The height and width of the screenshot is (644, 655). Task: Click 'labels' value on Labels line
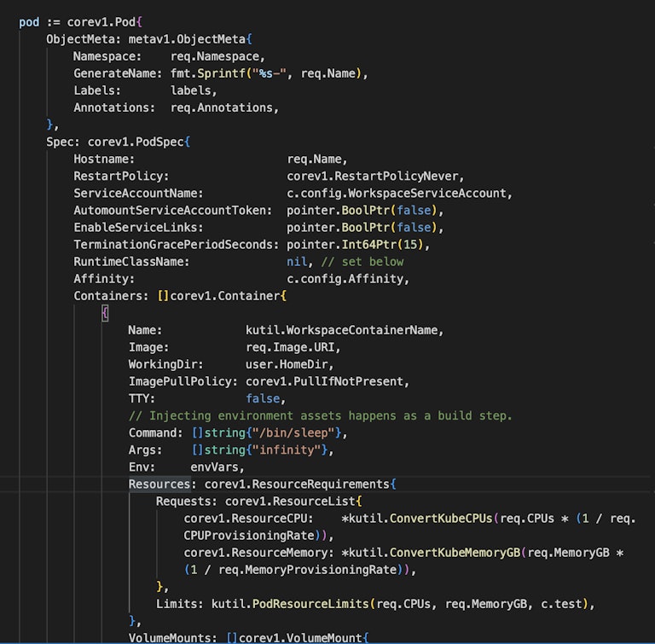[190, 90]
